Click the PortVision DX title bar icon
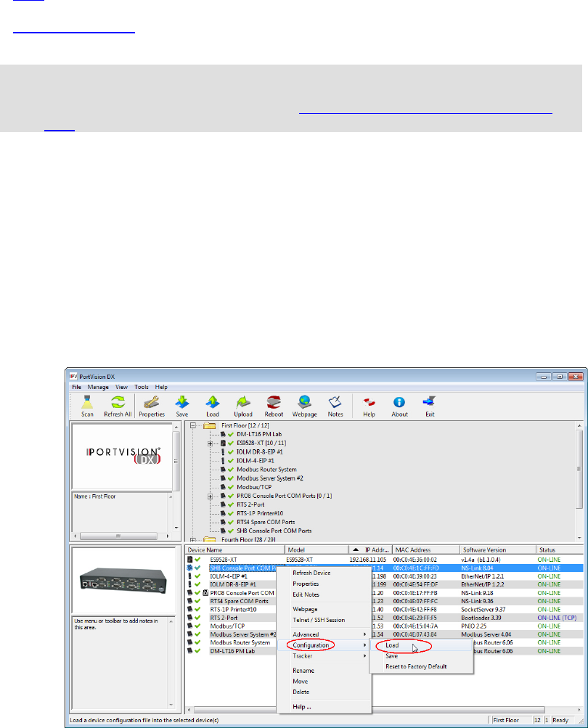 click(73, 377)
